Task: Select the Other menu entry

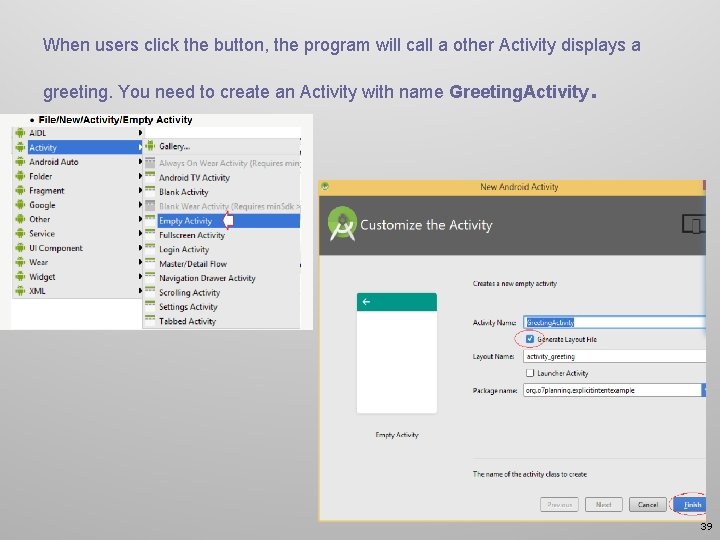Action: [78, 219]
